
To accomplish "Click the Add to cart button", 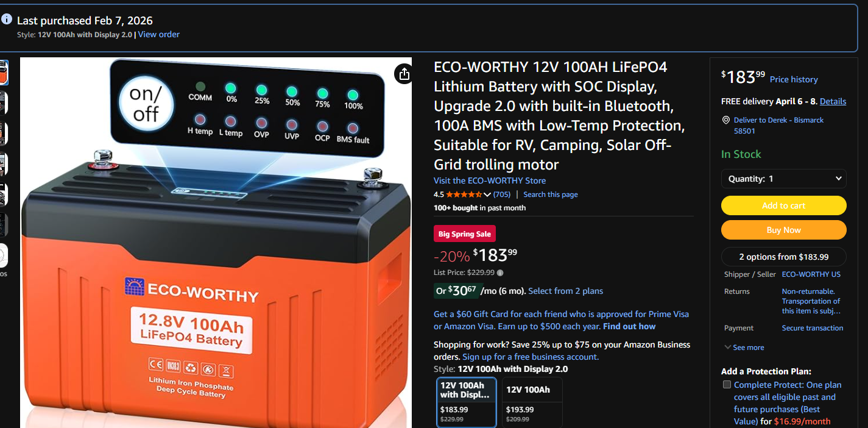I will (x=784, y=205).
